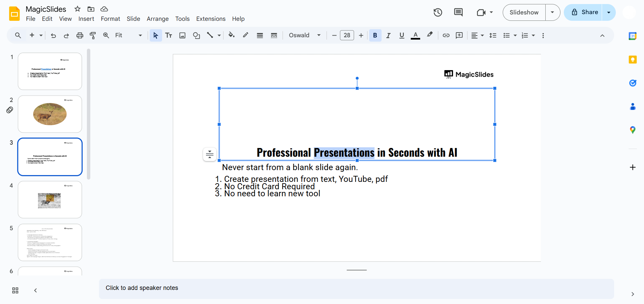Open the comments panel

pos(458,12)
